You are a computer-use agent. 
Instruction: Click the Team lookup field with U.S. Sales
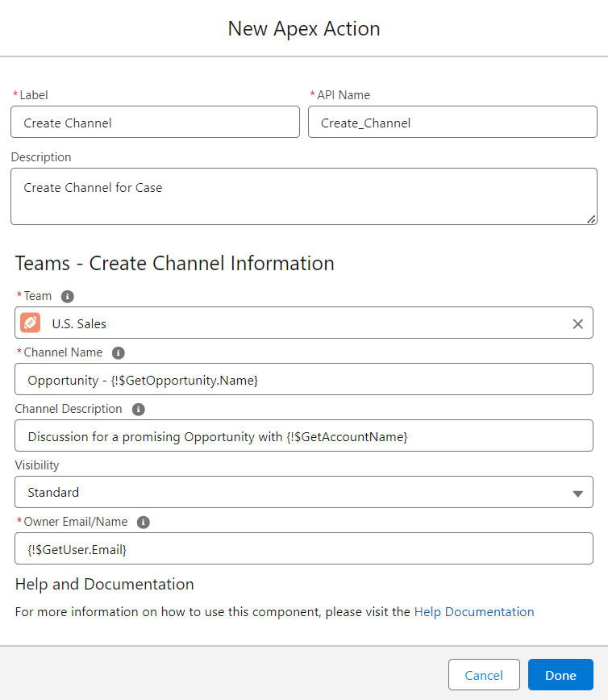304,323
